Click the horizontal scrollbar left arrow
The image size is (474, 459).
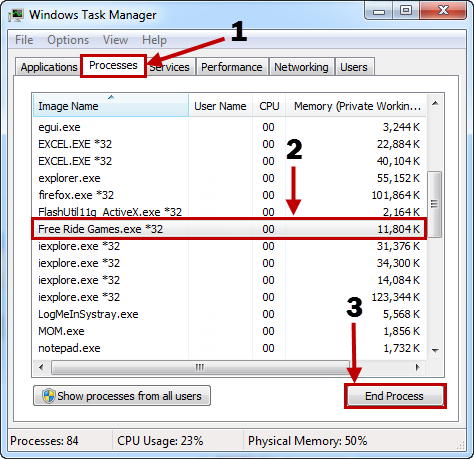(41, 367)
